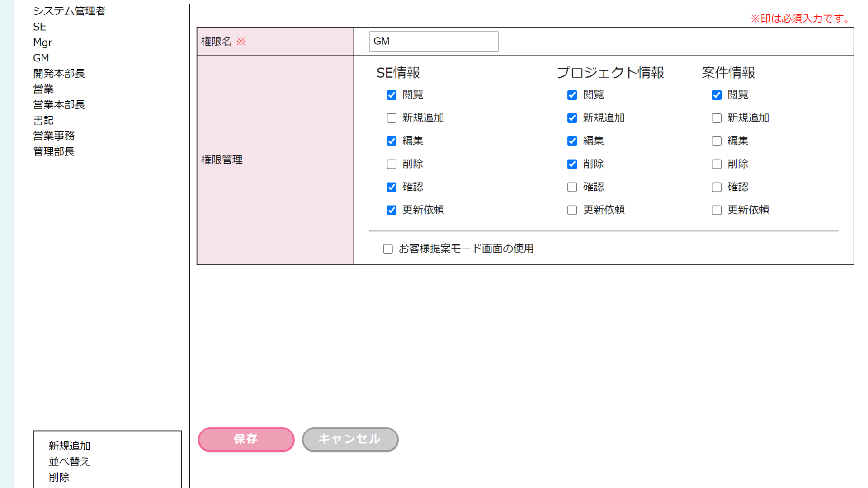Select システム管理者 in role list
Viewport: 868px width, 488px height.
pos(69,11)
